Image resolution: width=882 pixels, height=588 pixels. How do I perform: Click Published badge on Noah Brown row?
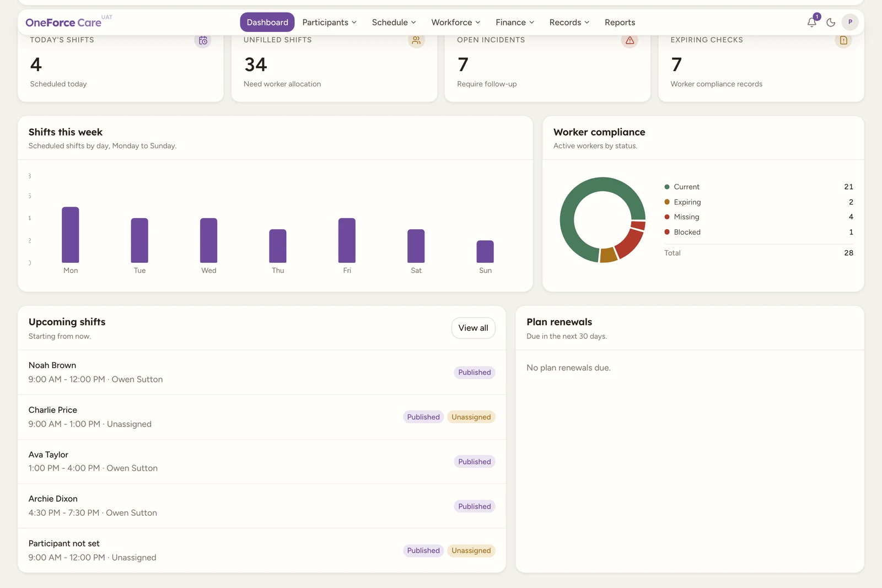pos(475,373)
